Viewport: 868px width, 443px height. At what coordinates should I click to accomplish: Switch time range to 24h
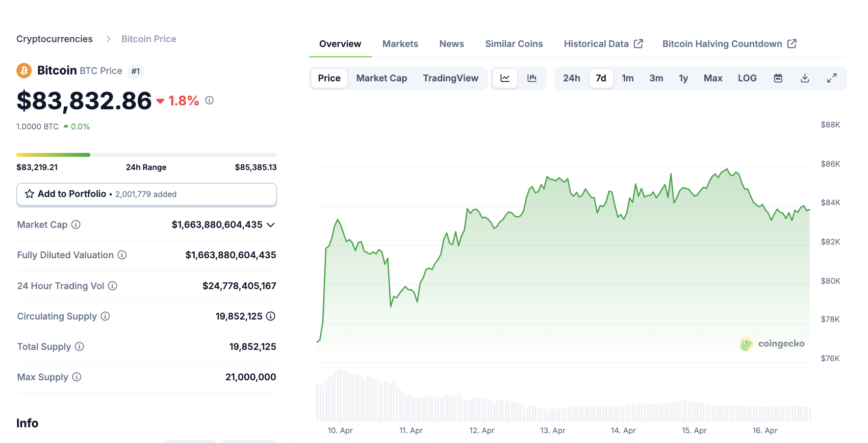click(571, 78)
